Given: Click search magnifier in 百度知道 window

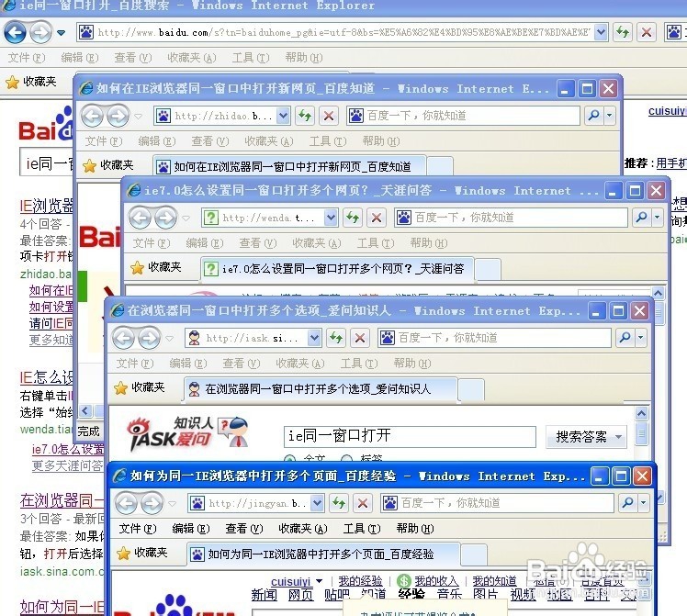Looking at the screenshot, I should [594, 116].
